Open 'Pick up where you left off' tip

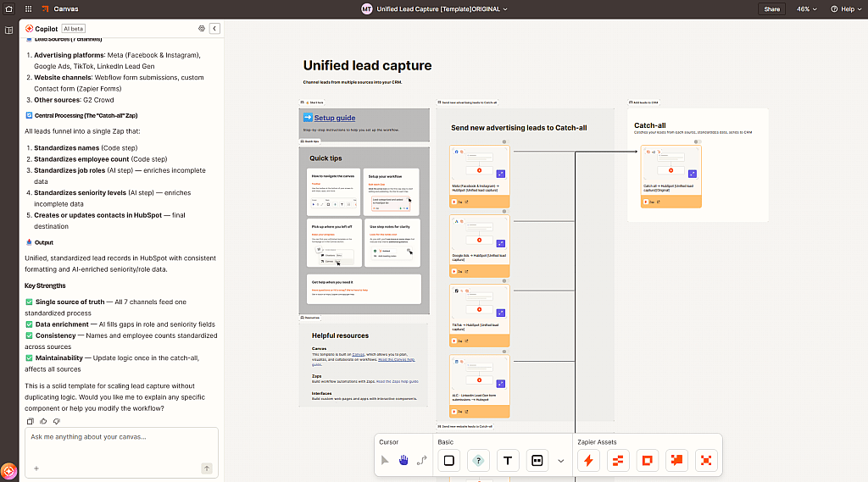coord(333,243)
